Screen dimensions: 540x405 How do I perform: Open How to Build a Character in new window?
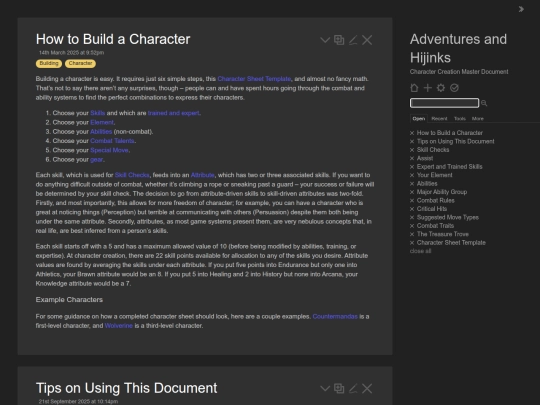(x=339, y=40)
